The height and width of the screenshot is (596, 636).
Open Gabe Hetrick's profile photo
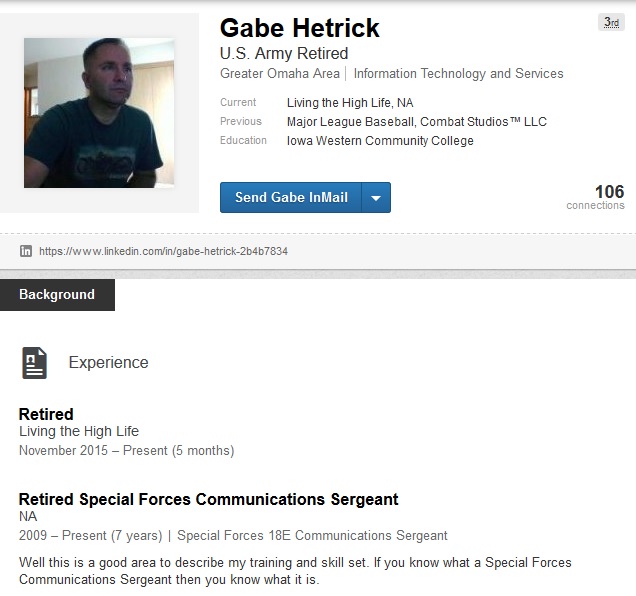[x=99, y=113]
